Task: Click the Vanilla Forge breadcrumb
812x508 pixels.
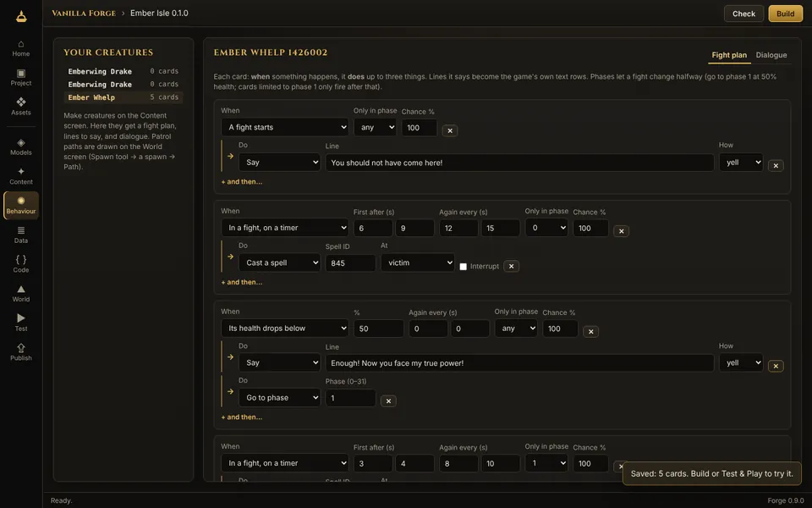Action: click(84, 13)
